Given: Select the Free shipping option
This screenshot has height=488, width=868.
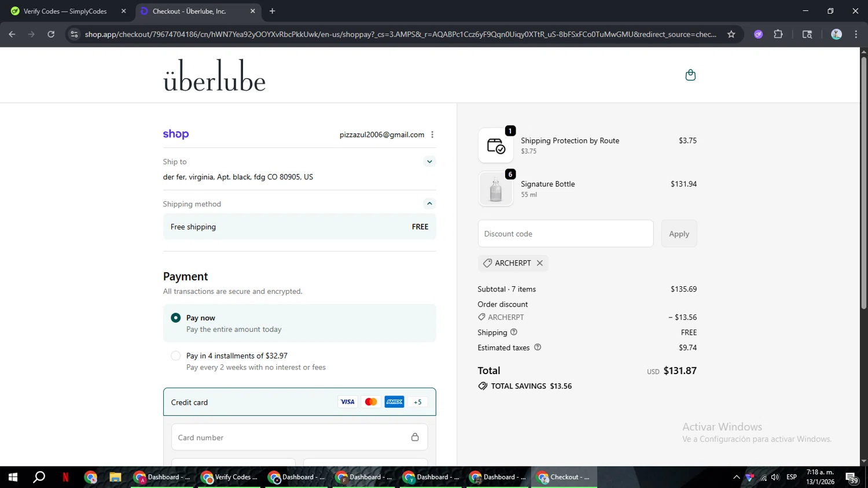Looking at the screenshot, I should 300,227.
